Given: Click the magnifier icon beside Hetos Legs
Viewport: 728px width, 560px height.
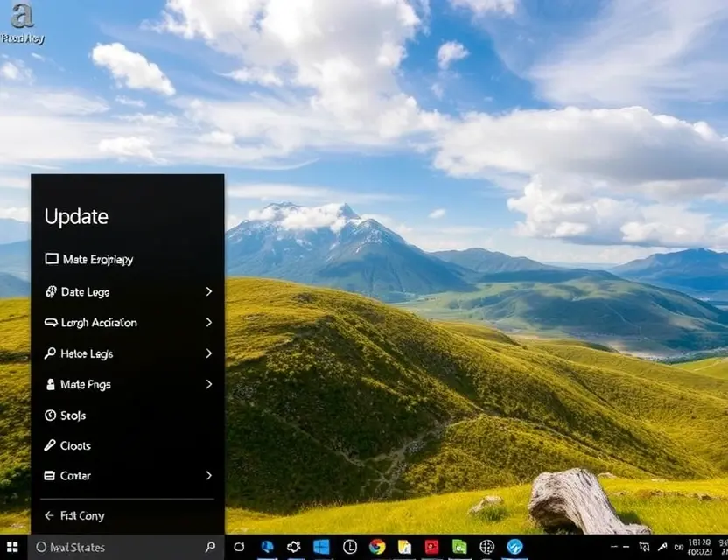Looking at the screenshot, I should [50, 353].
